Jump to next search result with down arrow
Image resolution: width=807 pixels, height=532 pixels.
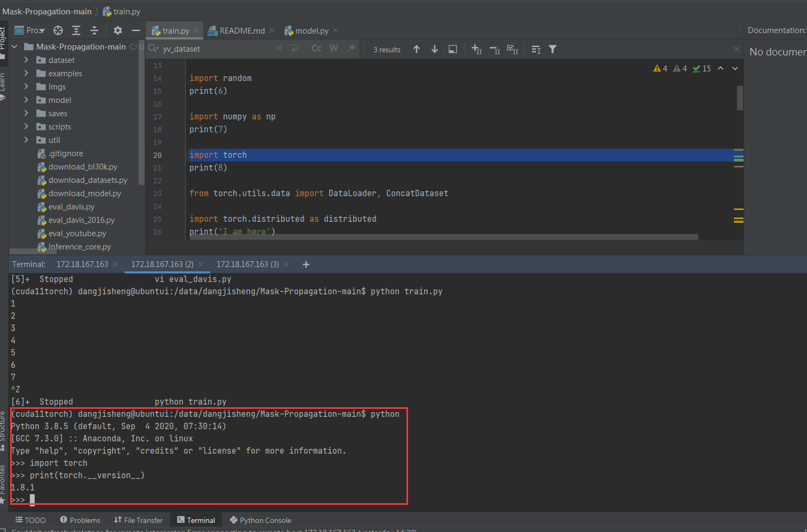pyautogui.click(x=435, y=49)
